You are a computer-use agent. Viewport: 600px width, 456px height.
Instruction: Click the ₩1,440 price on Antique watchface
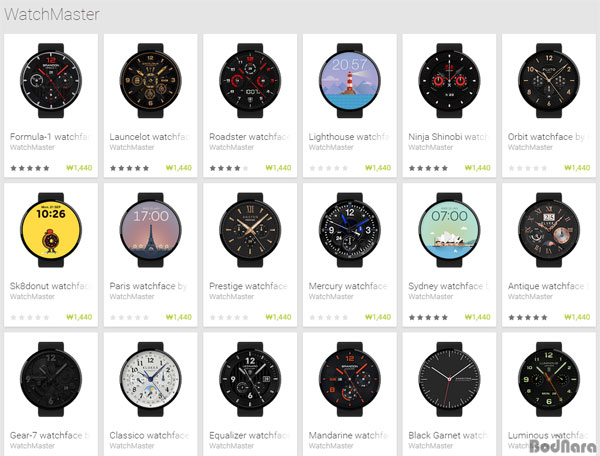[x=577, y=317]
